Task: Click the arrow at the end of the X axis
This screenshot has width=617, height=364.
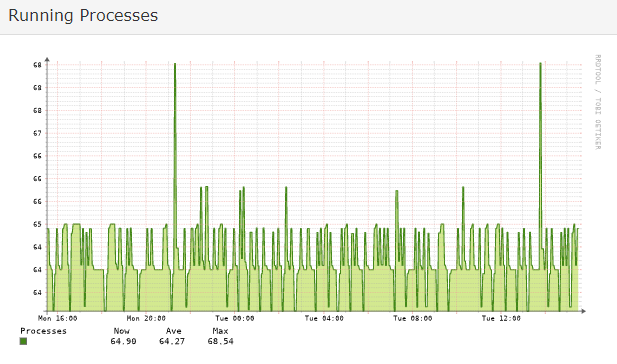Action: tap(584, 311)
